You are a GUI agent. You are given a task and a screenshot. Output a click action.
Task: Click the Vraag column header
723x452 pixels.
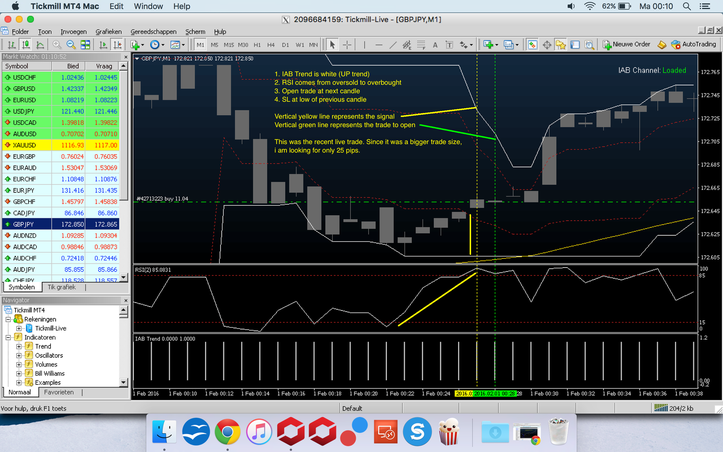[x=104, y=66]
